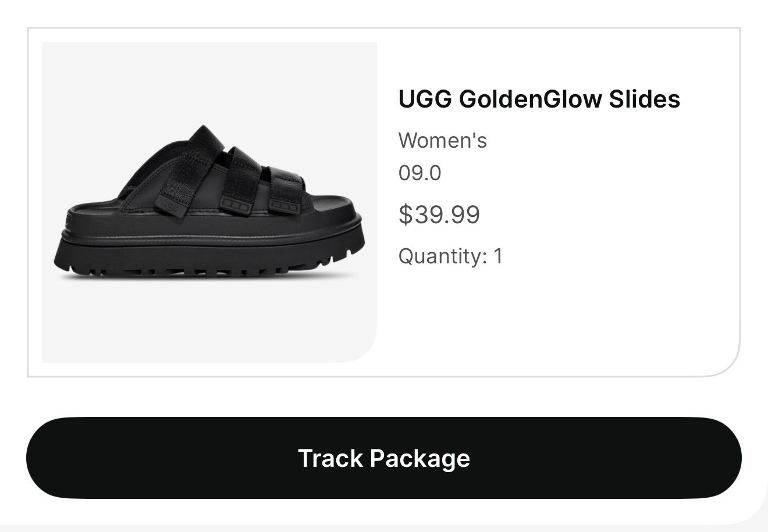Click the Quantity: 1 label
The width and height of the screenshot is (768, 532).
pos(450,256)
